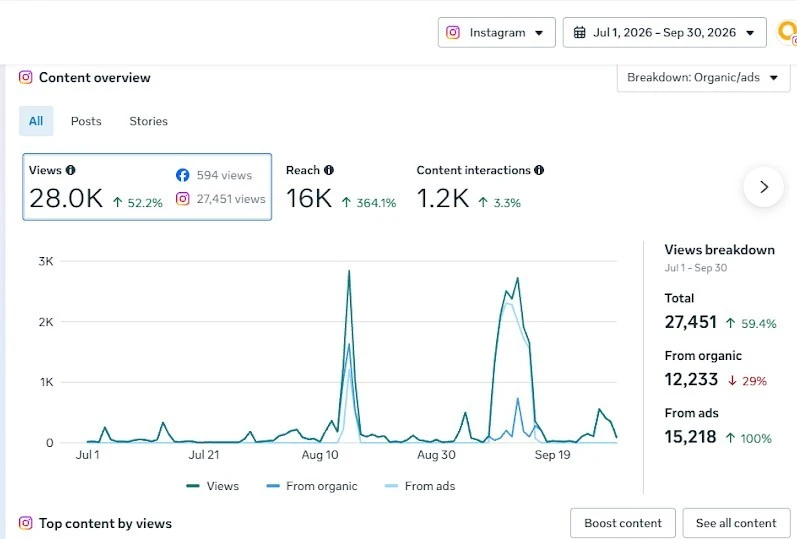Click the 15,218 From ads value
The width and height of the screenshot is (797, 539).
pyautogui.click(x=690, y=437)
